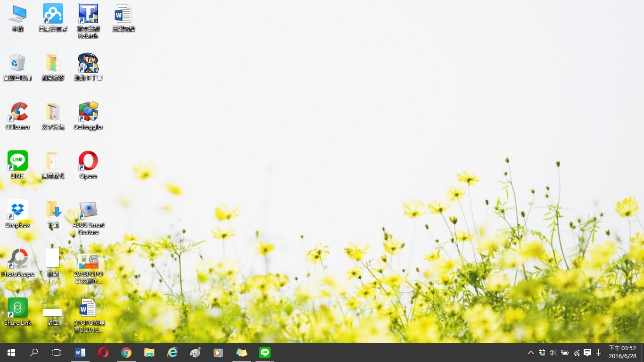Select the 封面 image file
Screen dimensions: 644x362
click(x=52, y=317)
